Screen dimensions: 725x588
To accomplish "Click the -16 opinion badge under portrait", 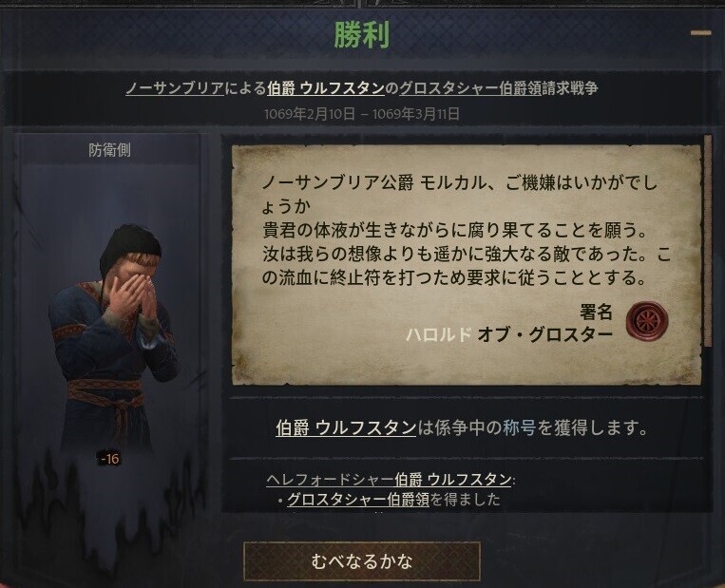I will pos(110,459).
